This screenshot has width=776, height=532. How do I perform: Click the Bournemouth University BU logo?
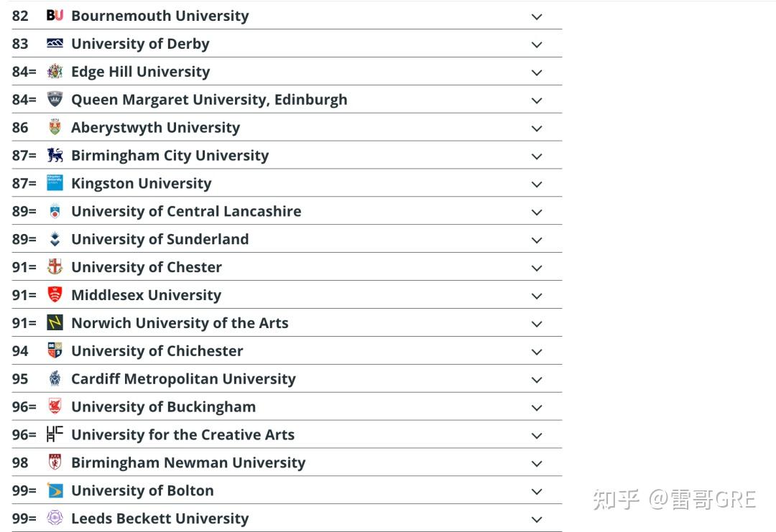(x=55, y=15)
